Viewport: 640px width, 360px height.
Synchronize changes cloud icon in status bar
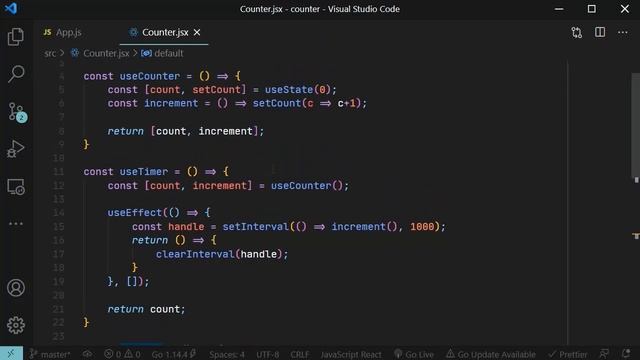coord(87,354)
